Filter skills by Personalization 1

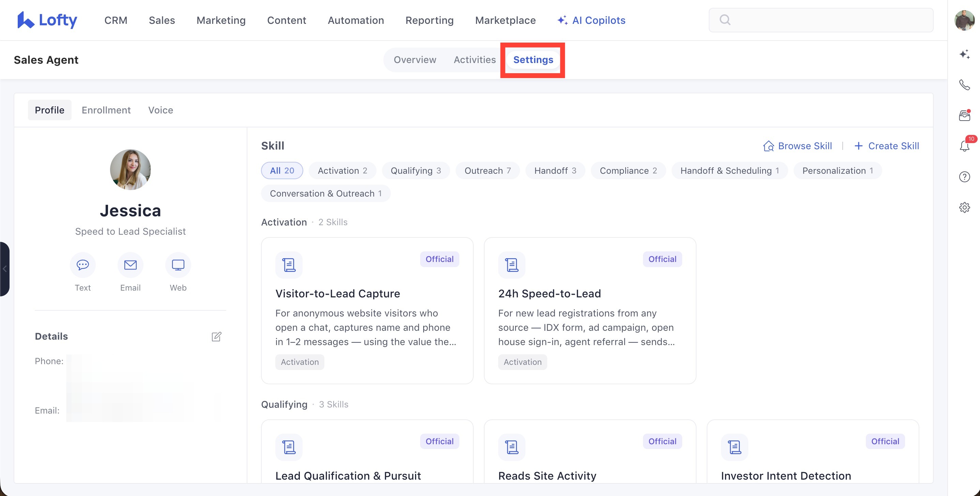coord(838,170)
